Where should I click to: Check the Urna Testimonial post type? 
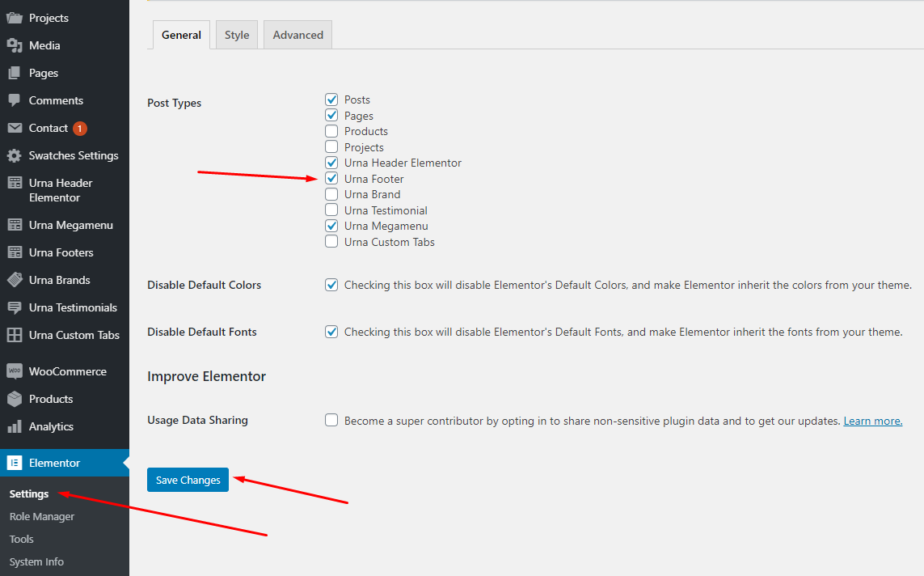tap(331, 210)
